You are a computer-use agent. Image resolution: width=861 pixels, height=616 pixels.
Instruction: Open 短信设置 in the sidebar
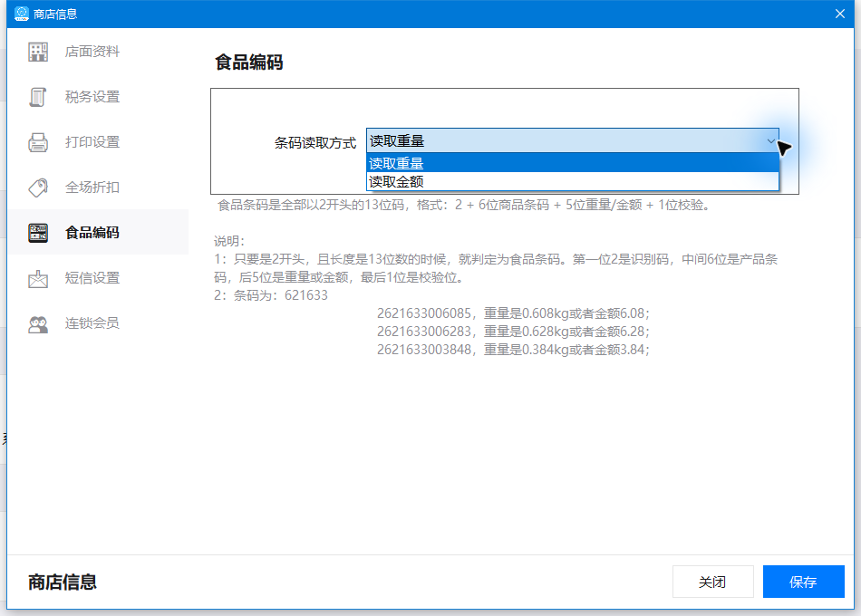[98, 278]
